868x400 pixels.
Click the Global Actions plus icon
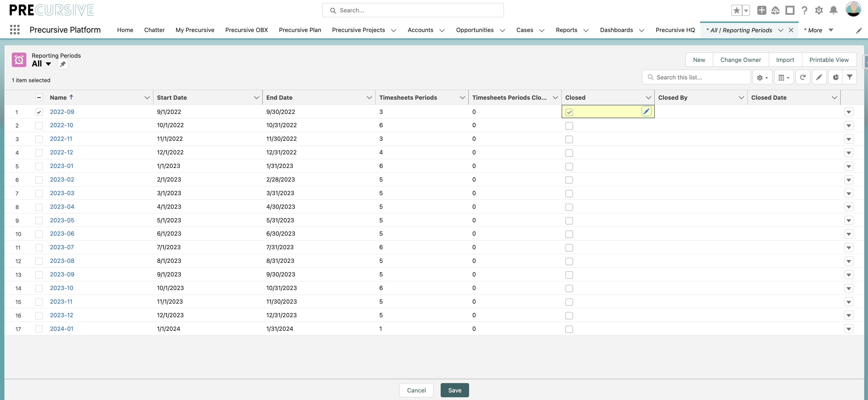762,10
